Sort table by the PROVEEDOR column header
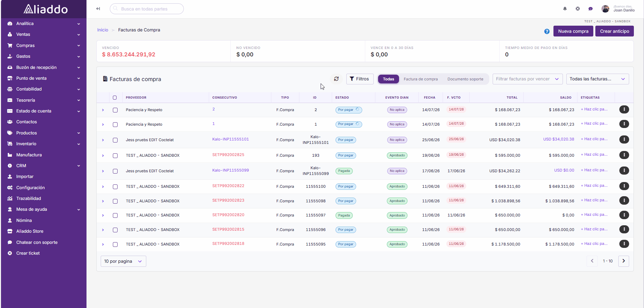The height and width of the screenshot is (308, 644). click(136, 98)
